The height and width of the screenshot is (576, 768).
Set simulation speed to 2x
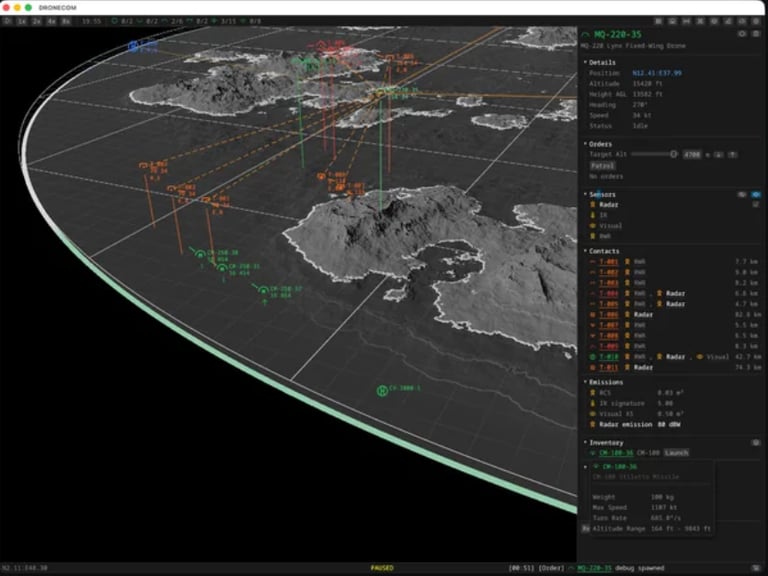click(x=37, y=20)
